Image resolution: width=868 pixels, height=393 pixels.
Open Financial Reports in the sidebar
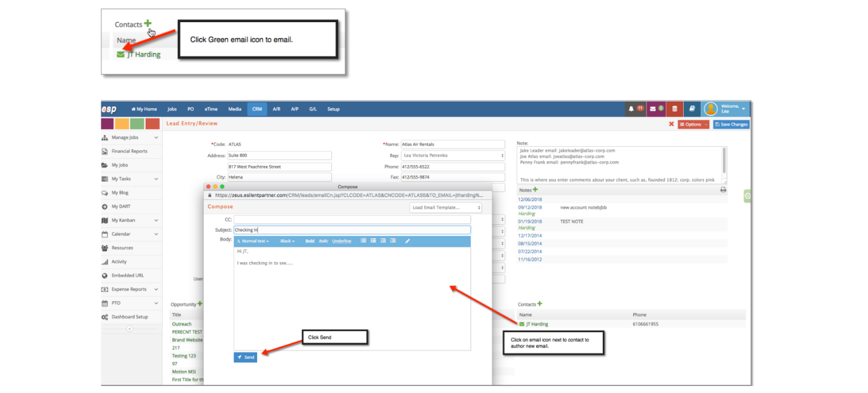[x=130, y=151]
